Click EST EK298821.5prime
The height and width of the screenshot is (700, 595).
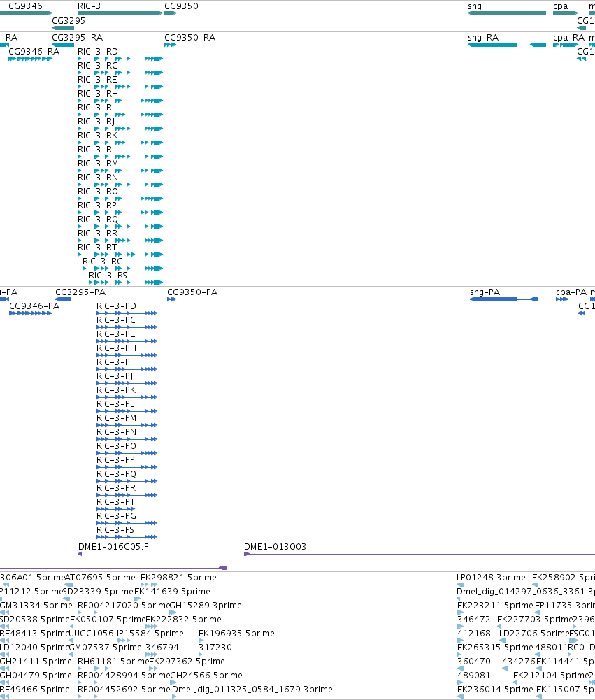click(149, 585)
